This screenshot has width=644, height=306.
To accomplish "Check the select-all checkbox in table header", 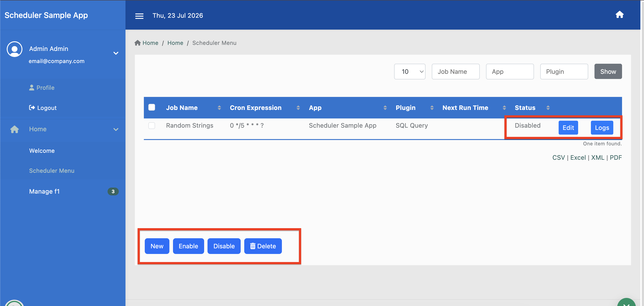I will click(151, 107).
